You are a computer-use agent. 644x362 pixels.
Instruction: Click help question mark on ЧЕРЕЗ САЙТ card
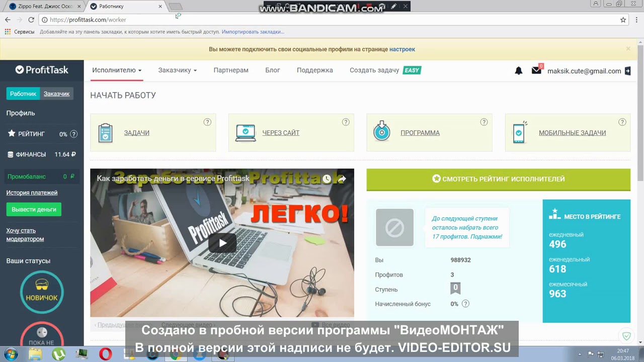click(x=346, y=122)
